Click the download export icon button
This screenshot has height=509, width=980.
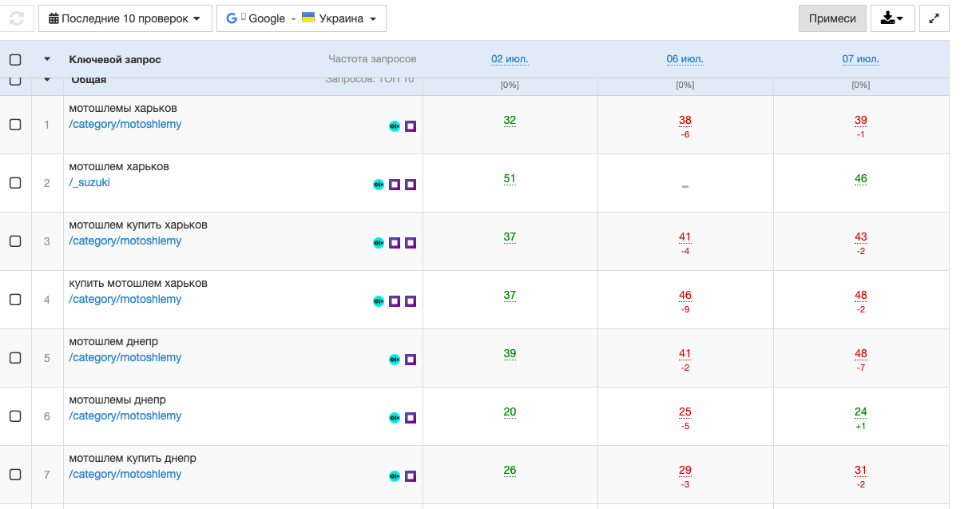892,18
